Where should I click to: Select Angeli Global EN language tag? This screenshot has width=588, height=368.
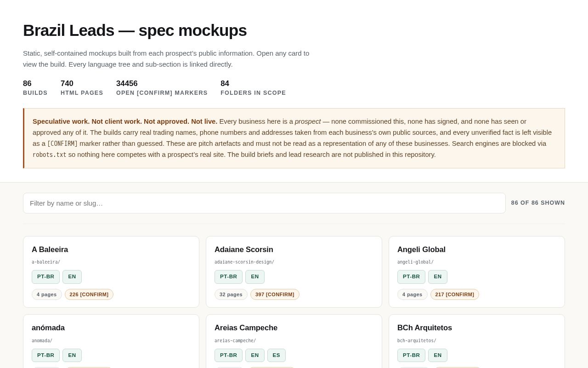(x=438, y=276)
